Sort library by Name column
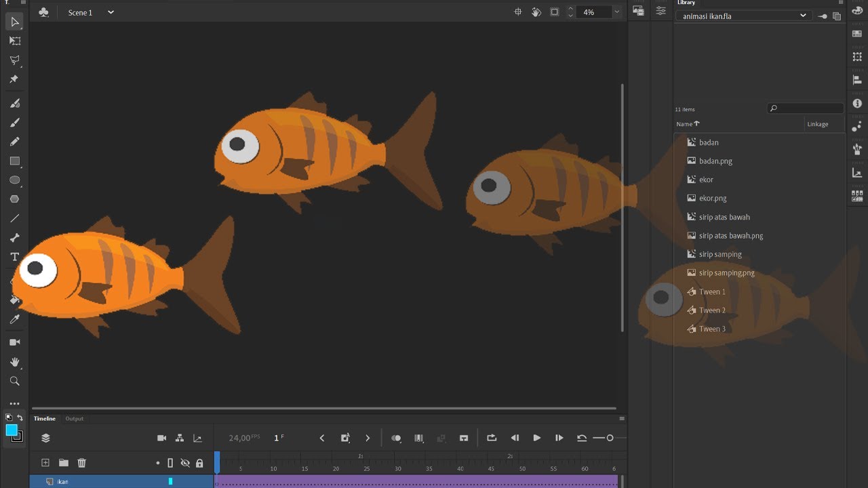Viewport: 868px width, 488px height. [x=688, y=124]
